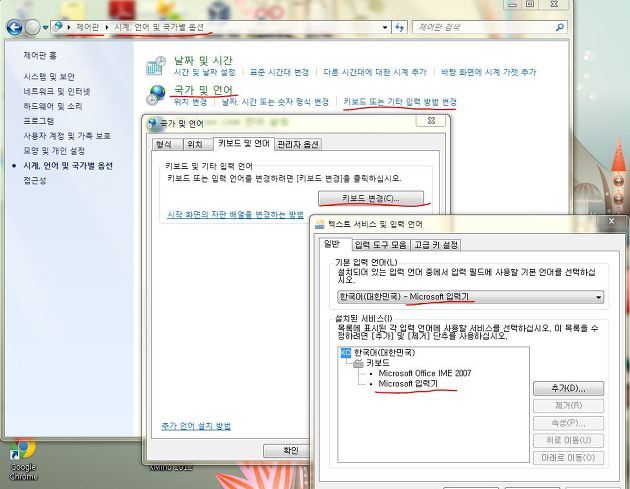Open recent pages dropdown next to navigation arrows
Screen dimensions: 630x489
coord(45,27)
